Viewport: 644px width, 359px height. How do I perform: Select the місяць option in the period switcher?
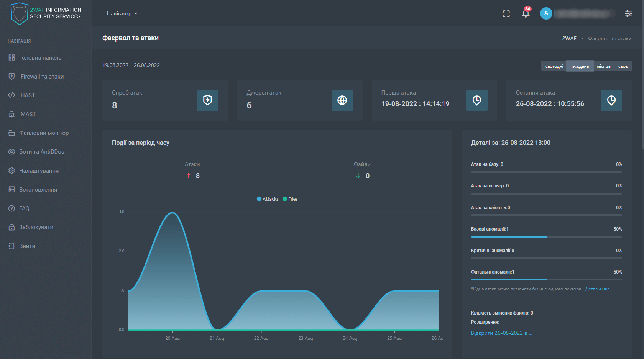[604, 66]
